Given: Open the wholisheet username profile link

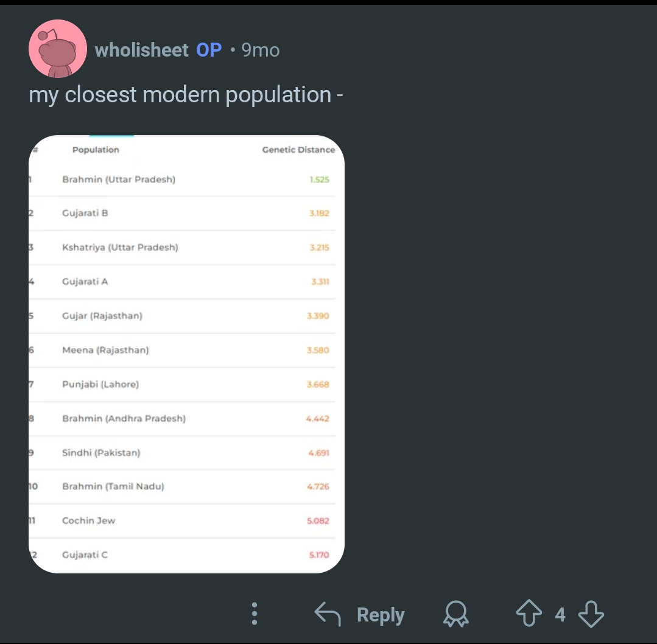Looking at the screenshot, I should pos(142,50).
